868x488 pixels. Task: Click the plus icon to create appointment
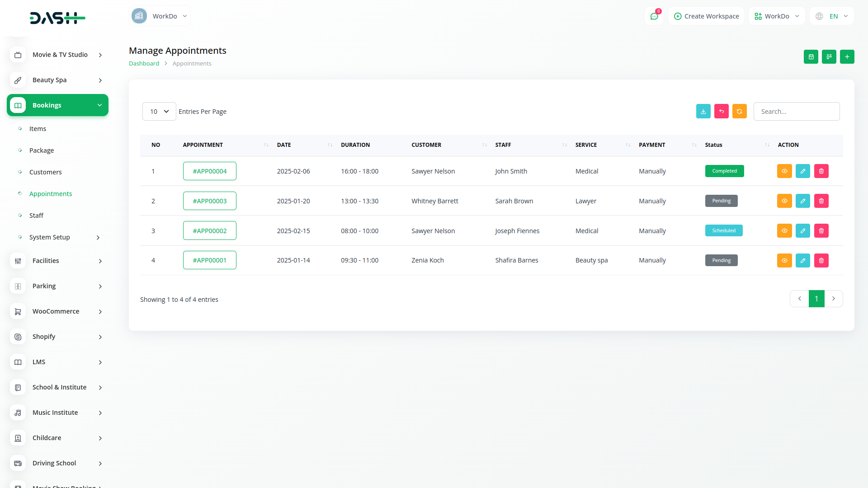847,57
